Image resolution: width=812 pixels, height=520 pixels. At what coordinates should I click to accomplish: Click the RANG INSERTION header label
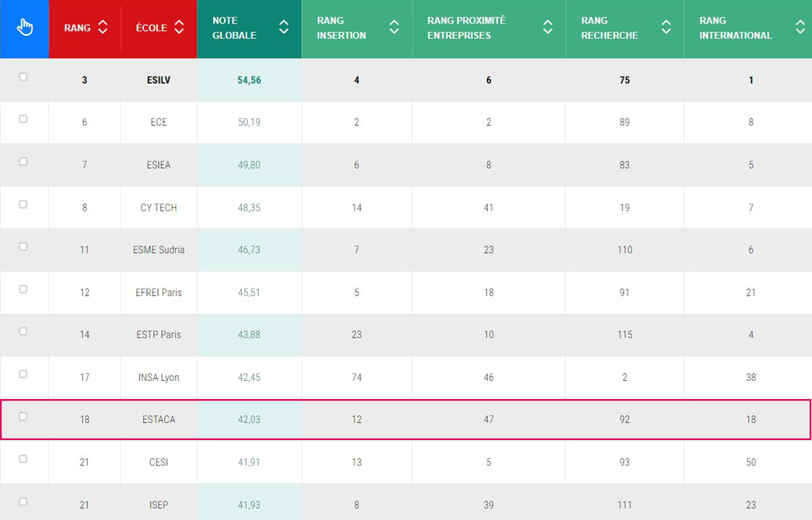coord(341,28)
